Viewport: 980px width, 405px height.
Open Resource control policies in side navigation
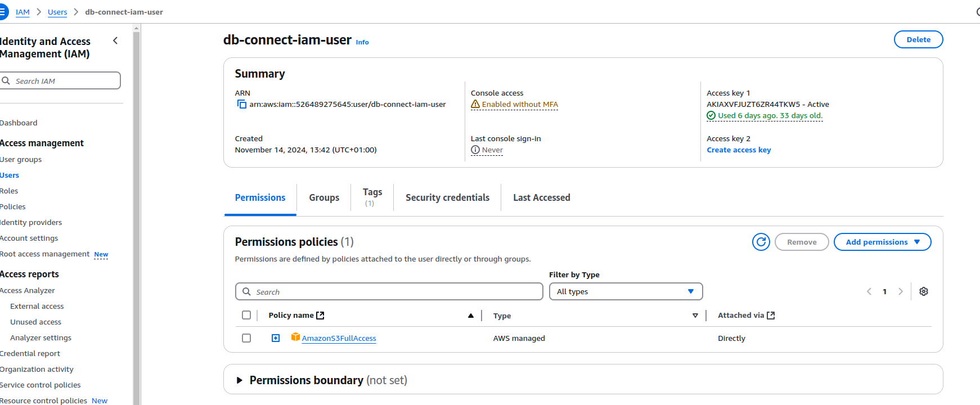click(43, 400)
